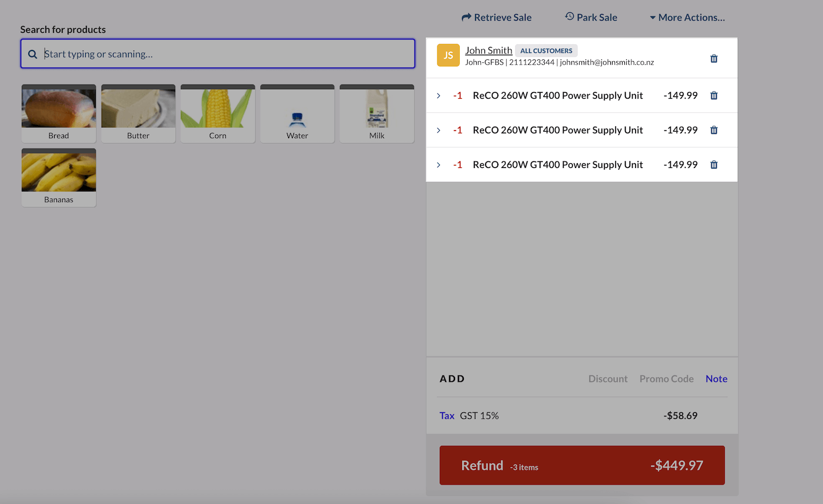This screenshot has width=823, height=504.
Task: Expand the third refund line item
Action: 438,164
